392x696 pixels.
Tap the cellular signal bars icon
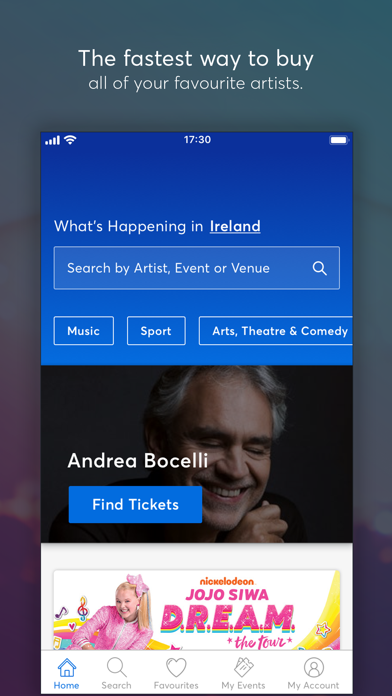coord(52,141)
